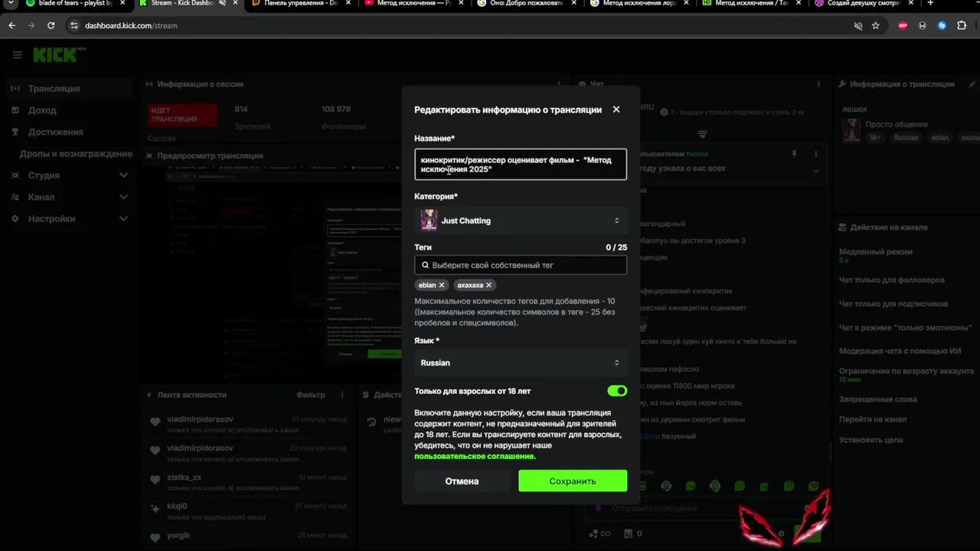Click the Just Chatting category thumbnail
Screen dimensions: 980x551
tap(429, 220)
